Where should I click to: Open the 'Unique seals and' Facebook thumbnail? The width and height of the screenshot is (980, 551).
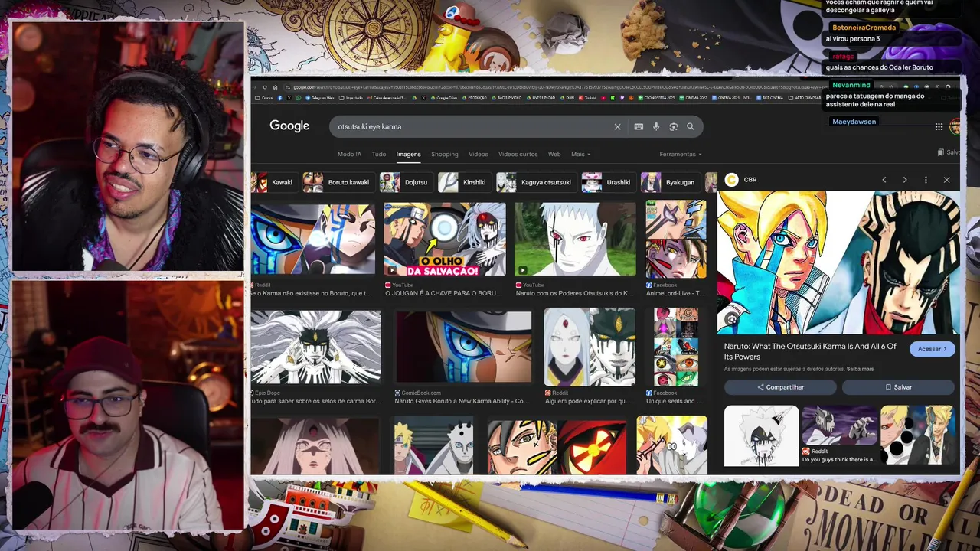pyautogui.click(x=676, y=347)
